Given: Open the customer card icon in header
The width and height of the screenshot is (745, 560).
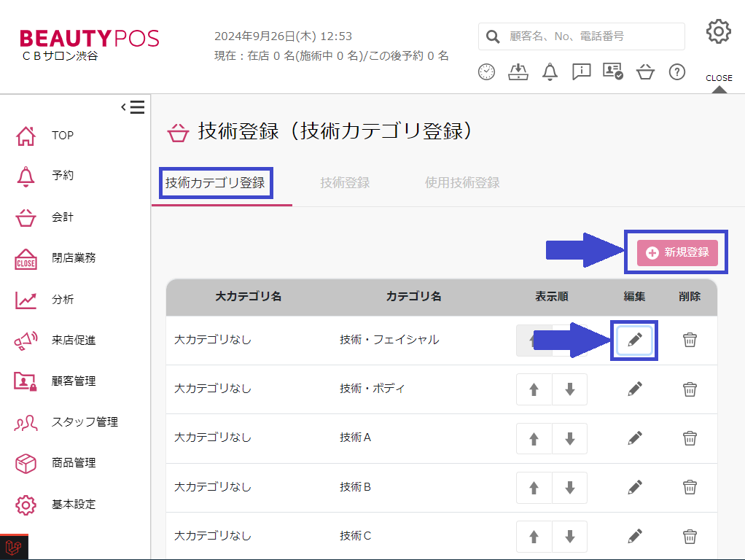Looking at the screenshot, I should pyautogui.click(x=612, y=71).
